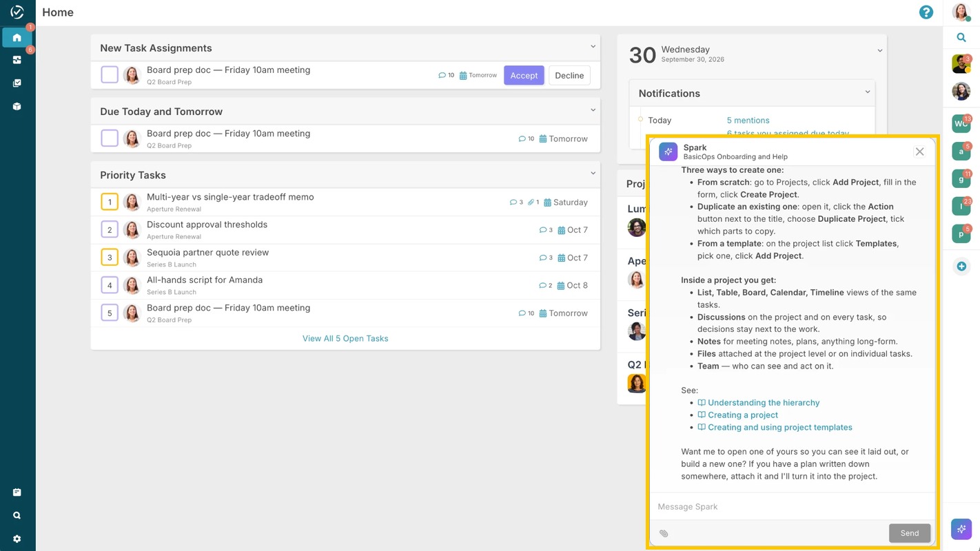Viewport: 980px width, 551px height.
Task: Collapse the Priority Tasks section
Action: [593, 174]
